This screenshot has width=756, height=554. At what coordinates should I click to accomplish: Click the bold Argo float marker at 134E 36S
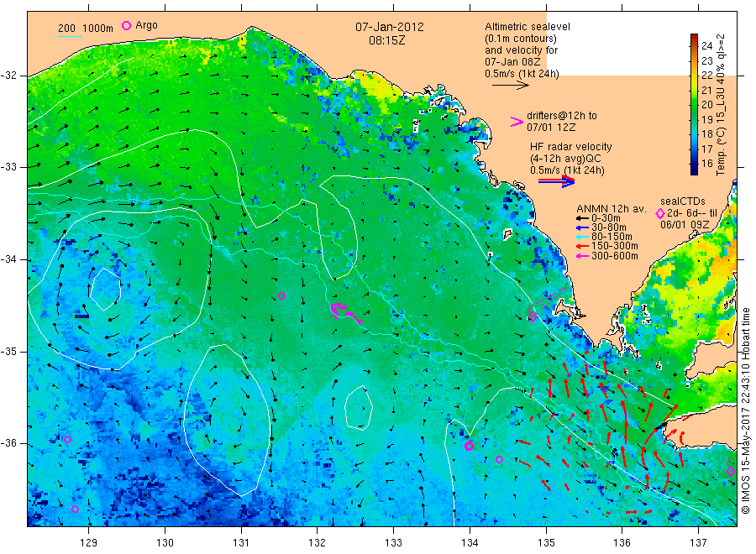pos(469,446)
